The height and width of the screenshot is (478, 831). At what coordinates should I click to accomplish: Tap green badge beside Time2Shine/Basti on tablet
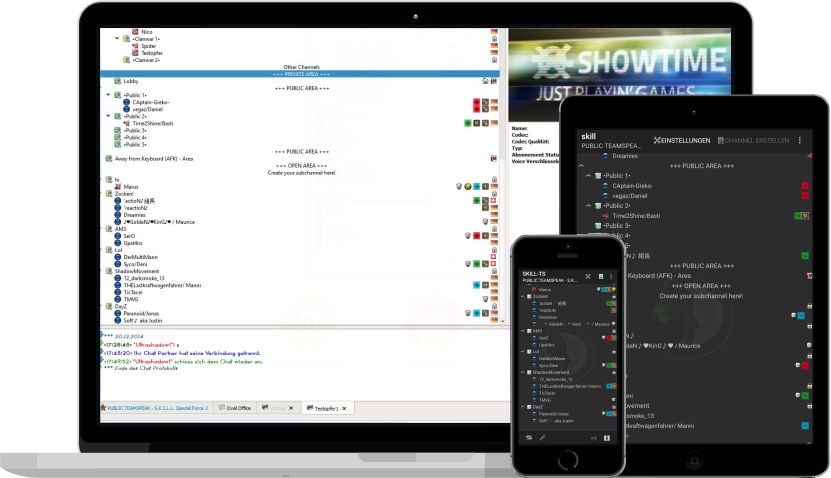tap(798, 216)
